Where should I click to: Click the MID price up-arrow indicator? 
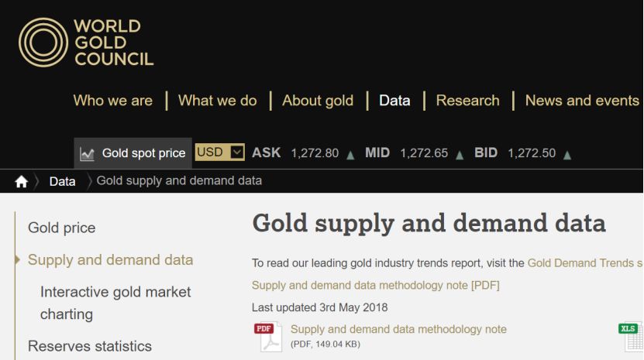pos(460,154)
